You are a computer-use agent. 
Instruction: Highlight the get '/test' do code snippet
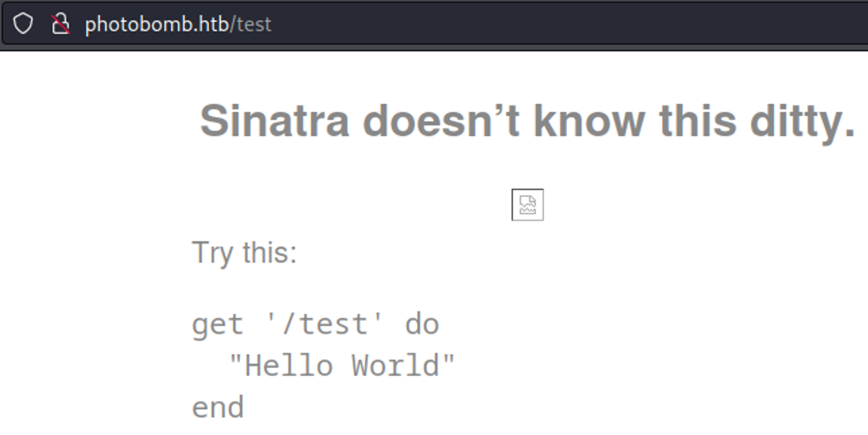[x=316, y=323]
